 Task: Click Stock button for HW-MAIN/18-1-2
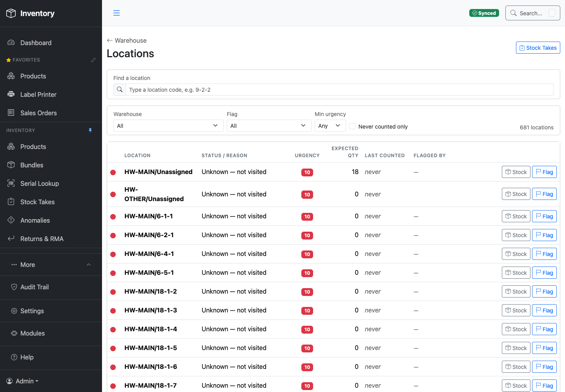[516, 292]
